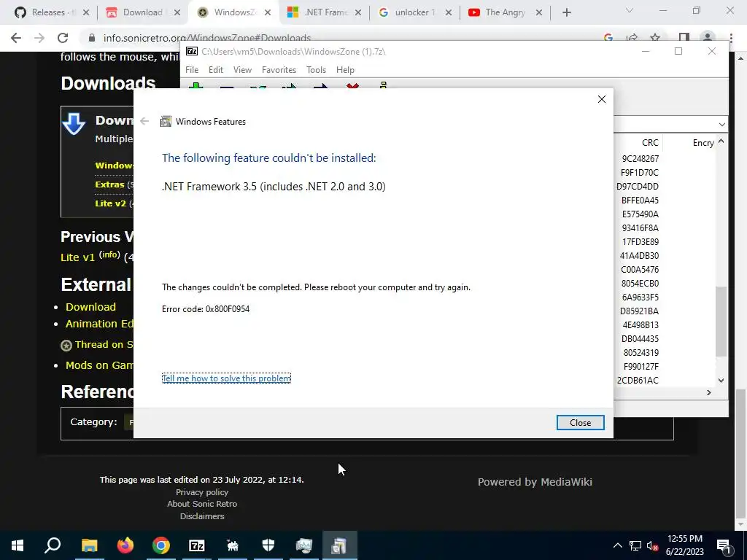Switch to Chrome via its taskbar icon
This screenshot has width=747, height=560.
(161, 545)
